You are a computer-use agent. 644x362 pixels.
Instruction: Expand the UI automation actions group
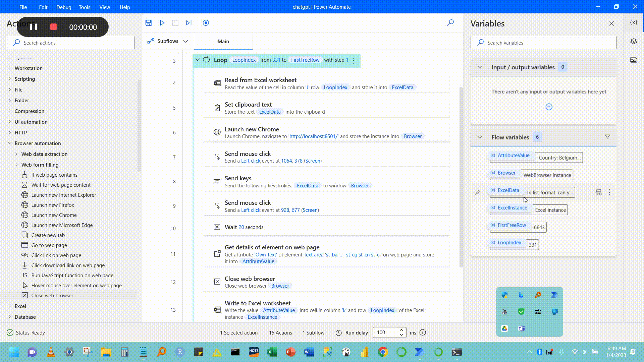coord(9,122)
